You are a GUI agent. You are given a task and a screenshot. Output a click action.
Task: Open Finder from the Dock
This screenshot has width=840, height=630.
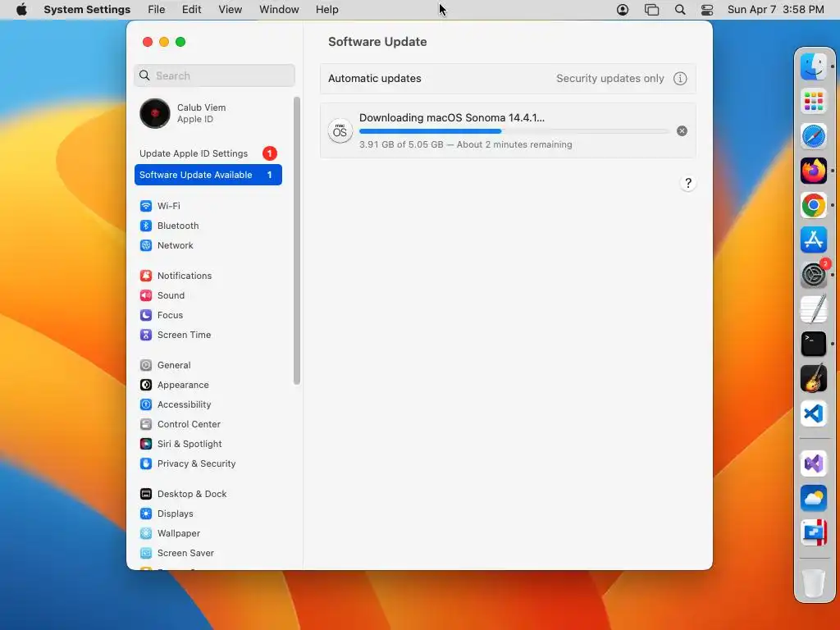pyautogui.click(x=813, y=66)
